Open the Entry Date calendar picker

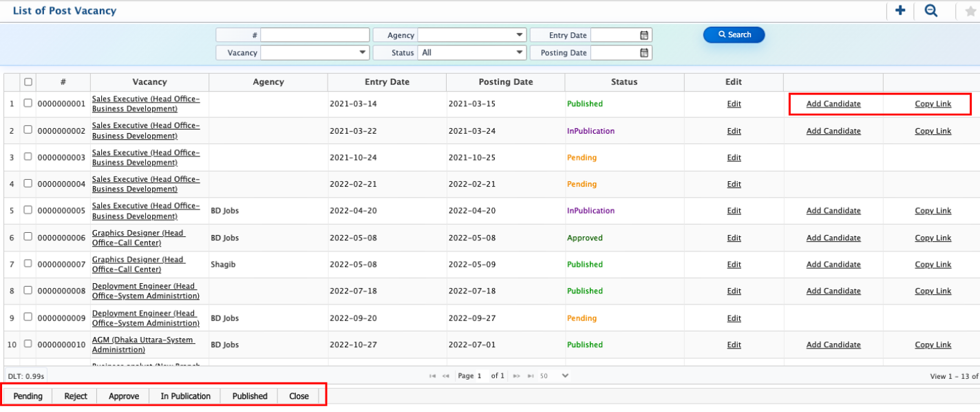(644, 35)
